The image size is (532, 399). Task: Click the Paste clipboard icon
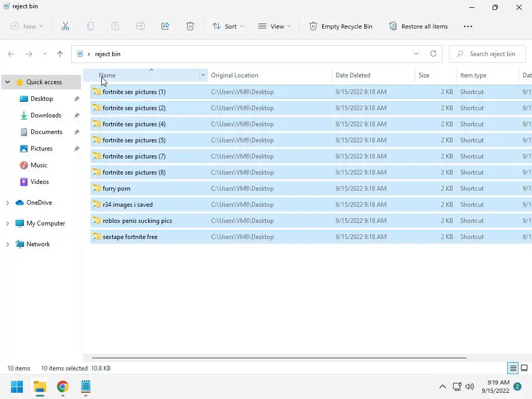click(x=115, y=26)
